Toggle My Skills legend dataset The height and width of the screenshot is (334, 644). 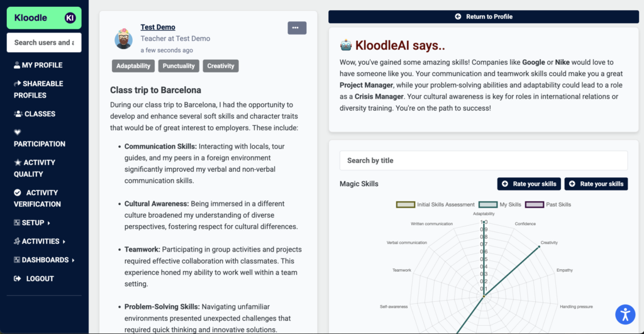500,204
